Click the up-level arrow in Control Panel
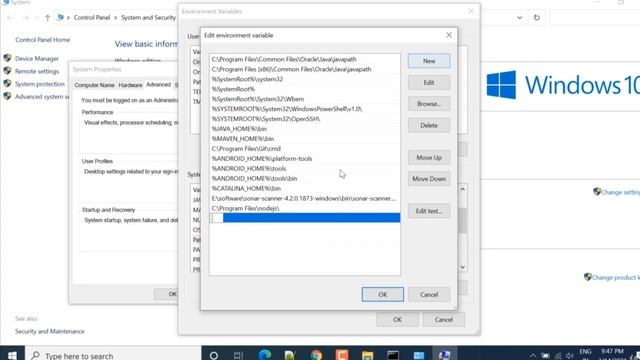The width and height of the screenshot is (640, 360). pyautogui.click(x=47, y=18)
